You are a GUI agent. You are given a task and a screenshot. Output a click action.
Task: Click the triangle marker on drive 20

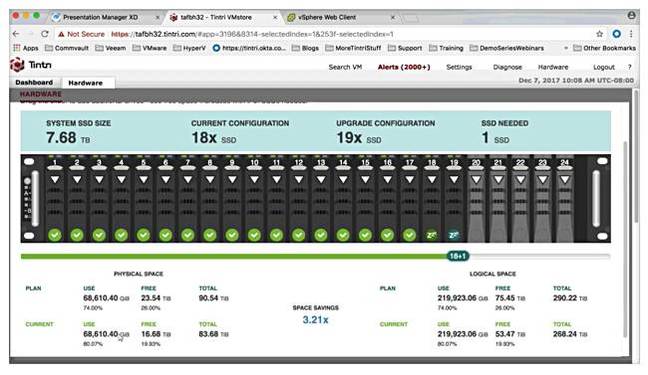coord(476,179)
